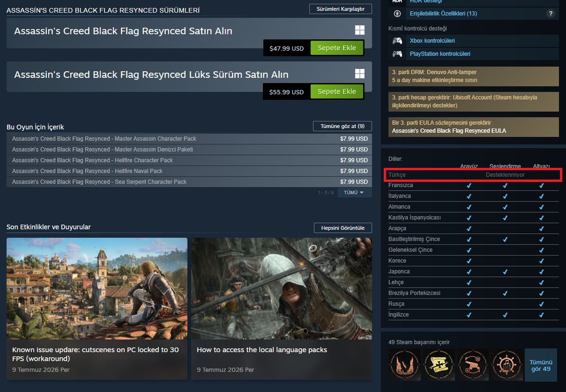Click the Bu Oyun İçin İçerik heading

click(35, 127)
